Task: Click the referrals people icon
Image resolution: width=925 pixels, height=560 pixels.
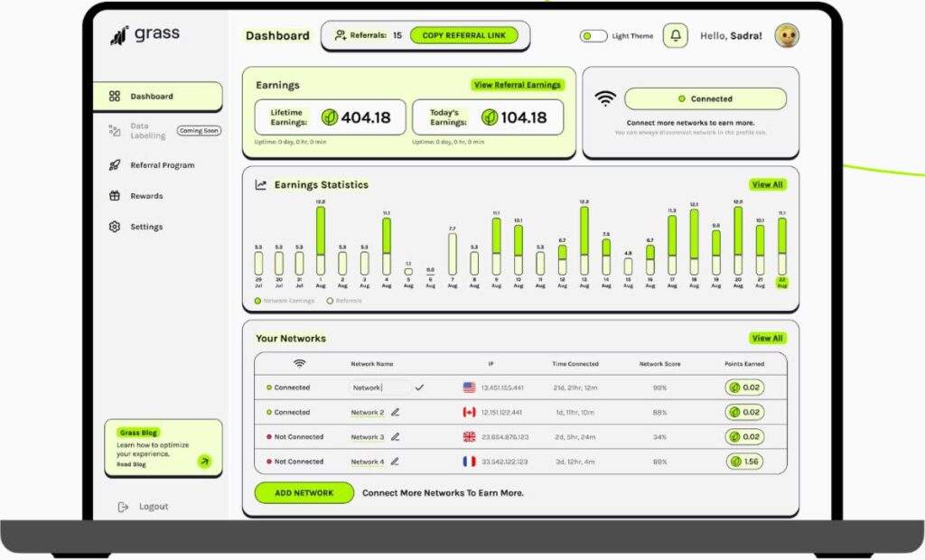Action: [341, 35]
